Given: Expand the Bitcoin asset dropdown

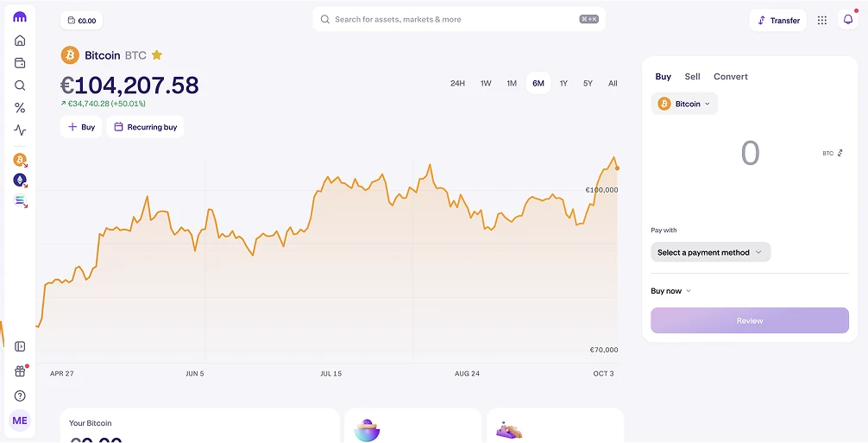Looking at the screenshot, I should 685,104.
